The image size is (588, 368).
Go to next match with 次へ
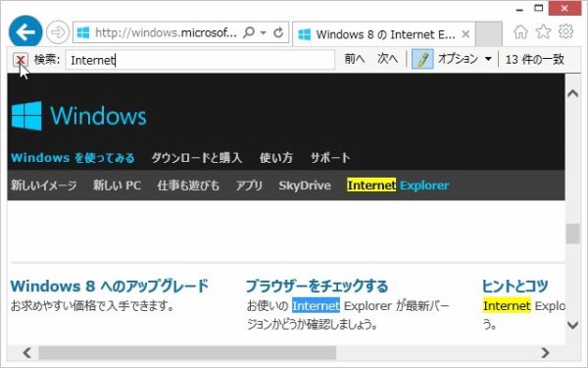coord(387,59)
